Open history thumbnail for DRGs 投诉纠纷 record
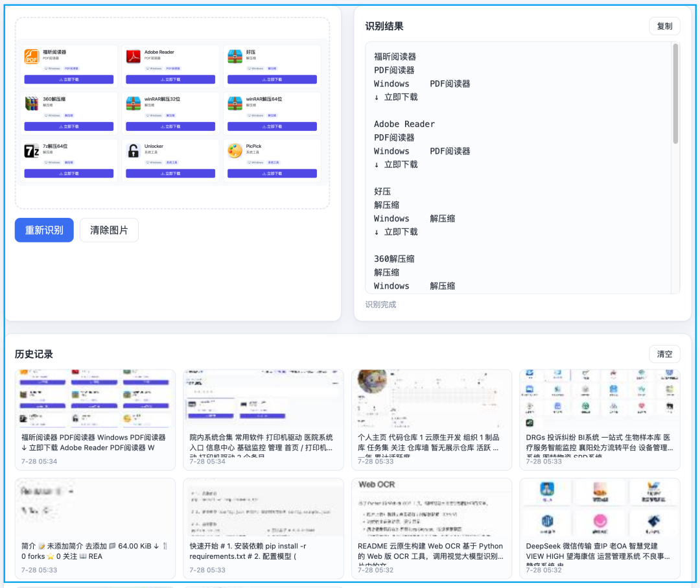The image size is (700, 588). (x=600, y=399)
